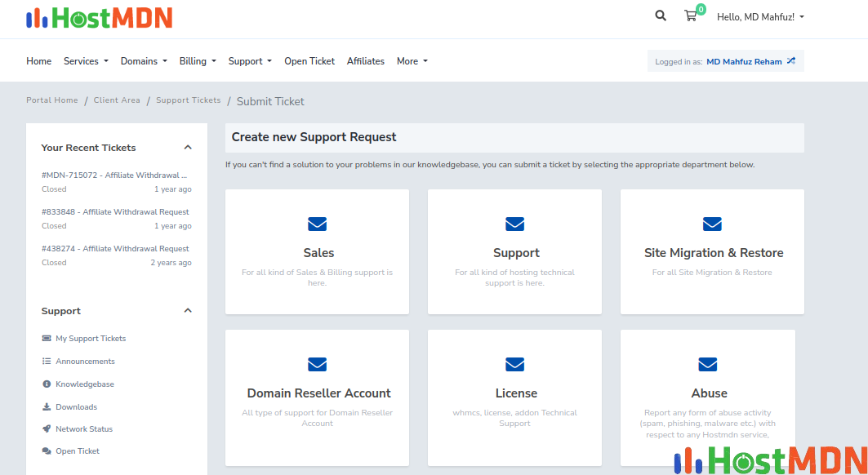The width and height of the screenshot is (868, 475).
Task: Click the HostMDN logo in header
Action: tap(100, 18)
